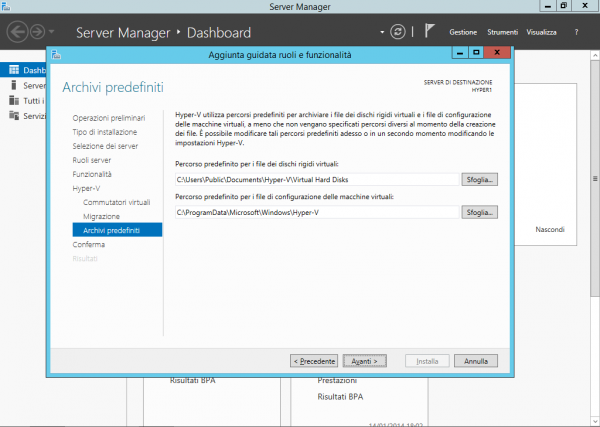The width and height of the screenshot is (600, 427).
Task: Click the Tutti i server icon in sidebar
Action: click(14, 100)
